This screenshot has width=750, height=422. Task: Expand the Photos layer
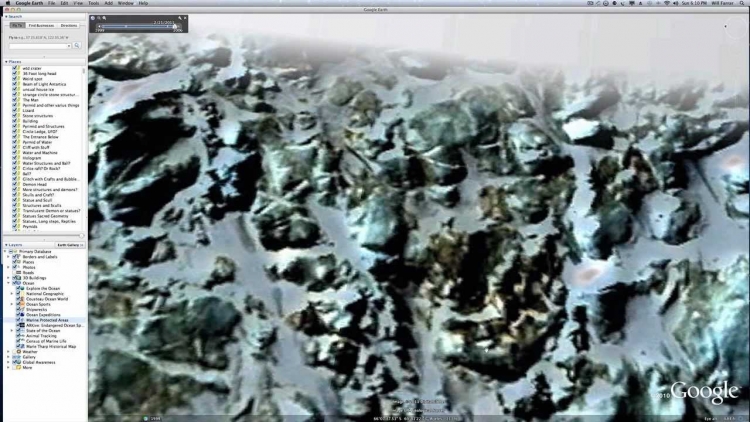pos(8,267)
